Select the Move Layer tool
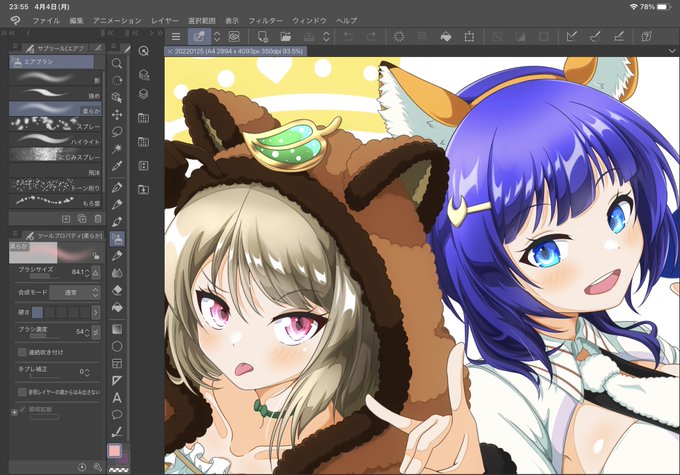This screenshot has height=475, width=680. coord(117,115)
